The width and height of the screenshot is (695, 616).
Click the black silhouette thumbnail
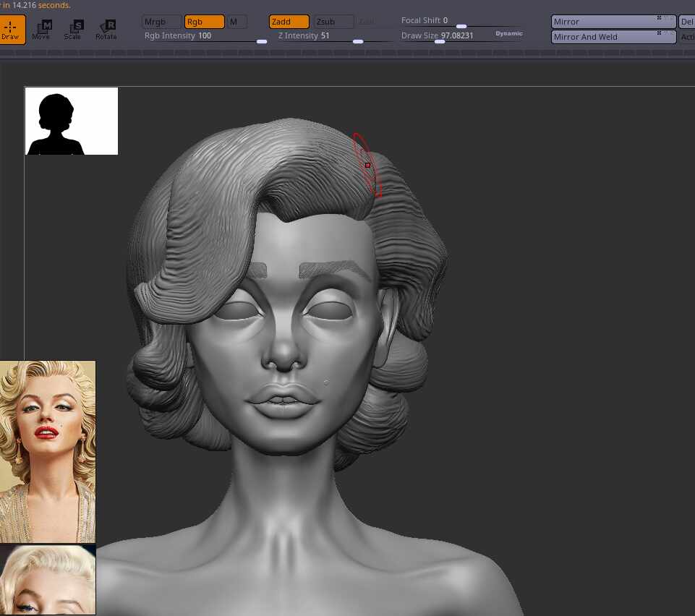[72, 121]
